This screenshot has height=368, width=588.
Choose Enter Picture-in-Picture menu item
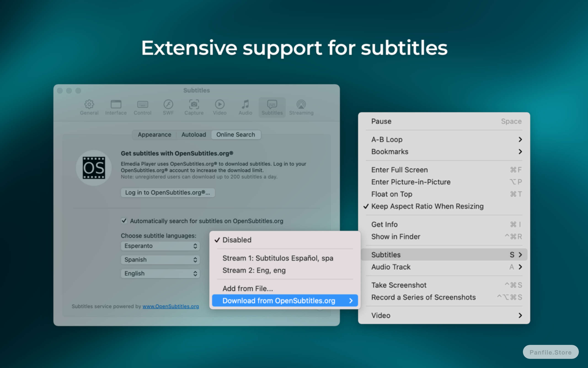444,182
